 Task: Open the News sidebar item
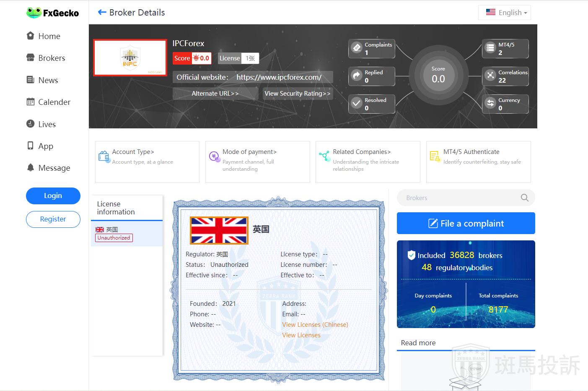48,80
